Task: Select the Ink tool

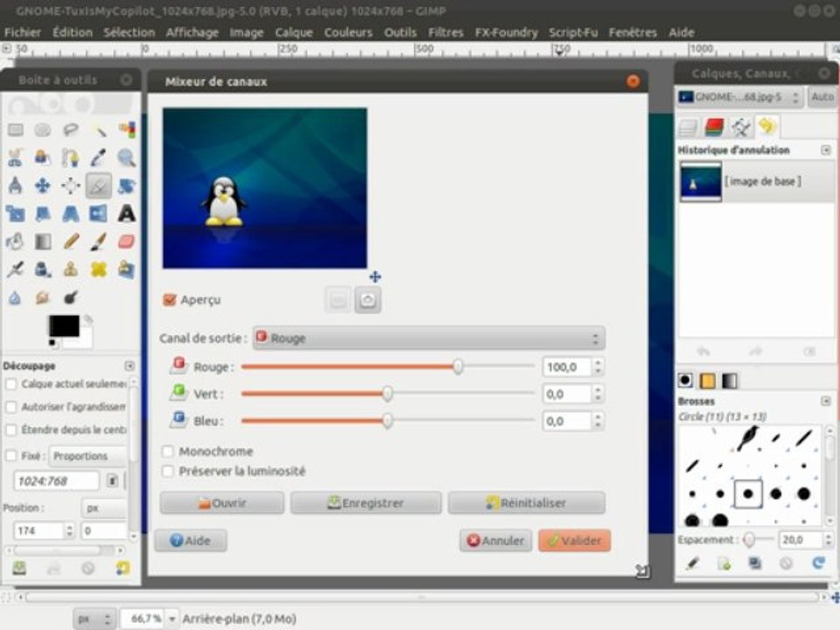Action: (x=43, y=269)
